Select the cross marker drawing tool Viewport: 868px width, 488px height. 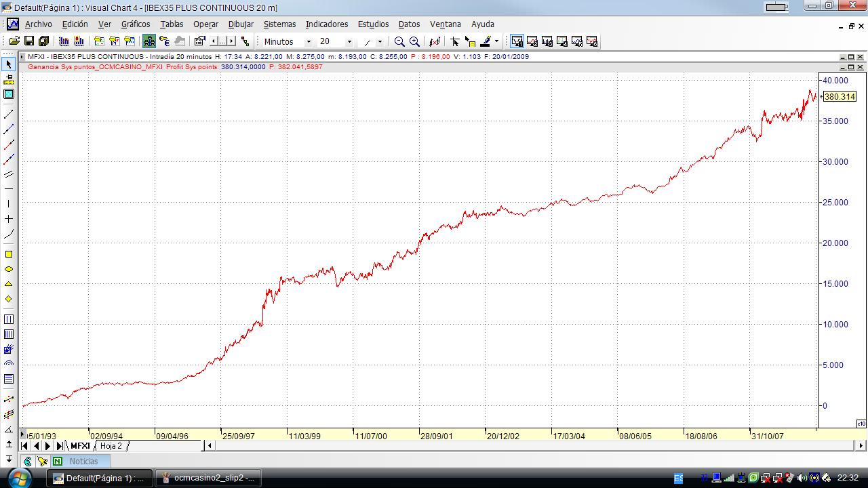[9, 219]
